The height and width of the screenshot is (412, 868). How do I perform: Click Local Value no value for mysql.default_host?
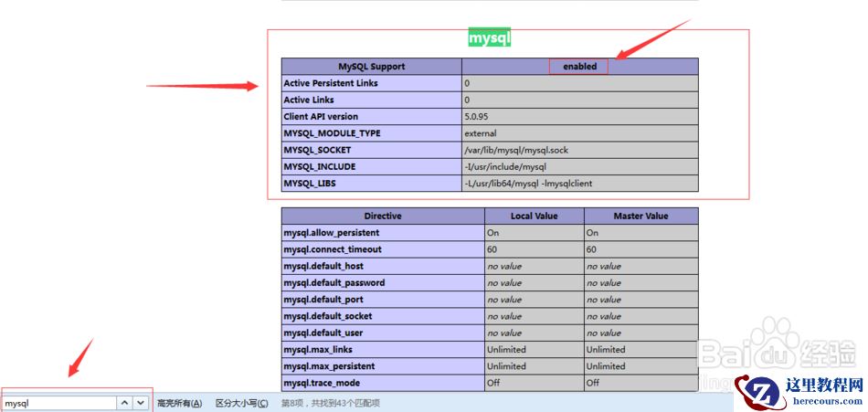(x=504, y=267)
